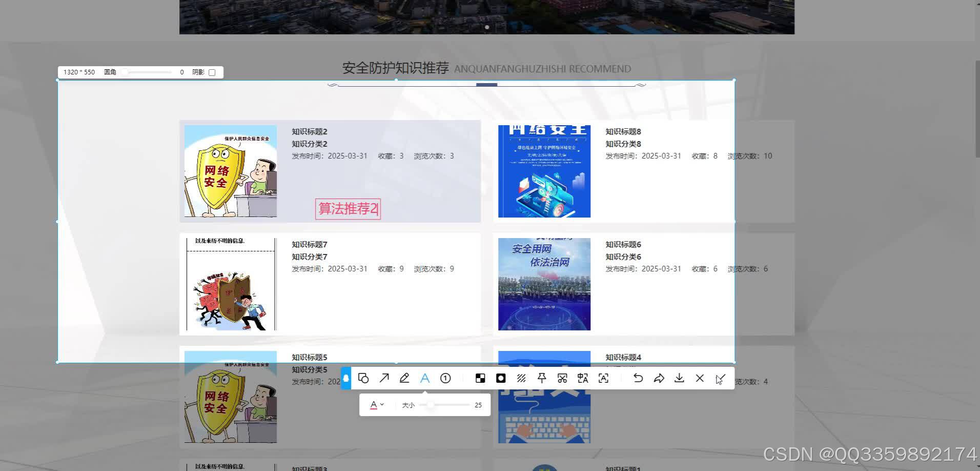Select the arrow annotation tool
The height and width of the screenshot is (471, 980).
384,378
